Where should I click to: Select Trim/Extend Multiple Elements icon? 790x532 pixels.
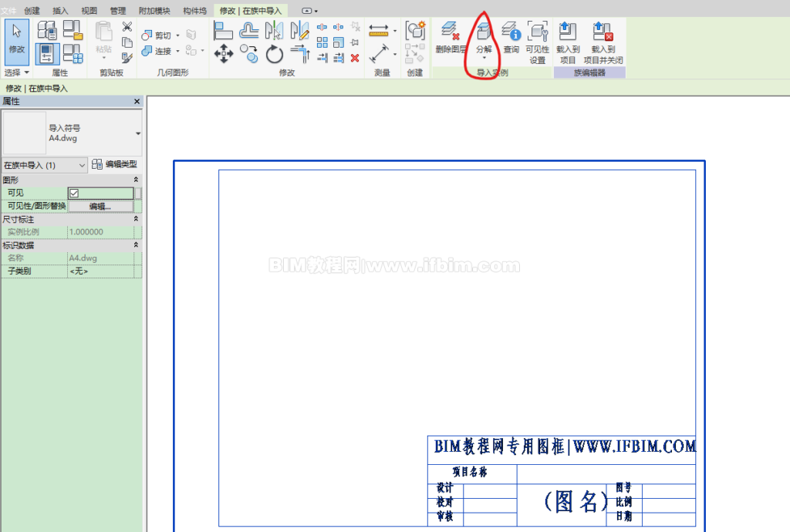click(x=339, y=58)
